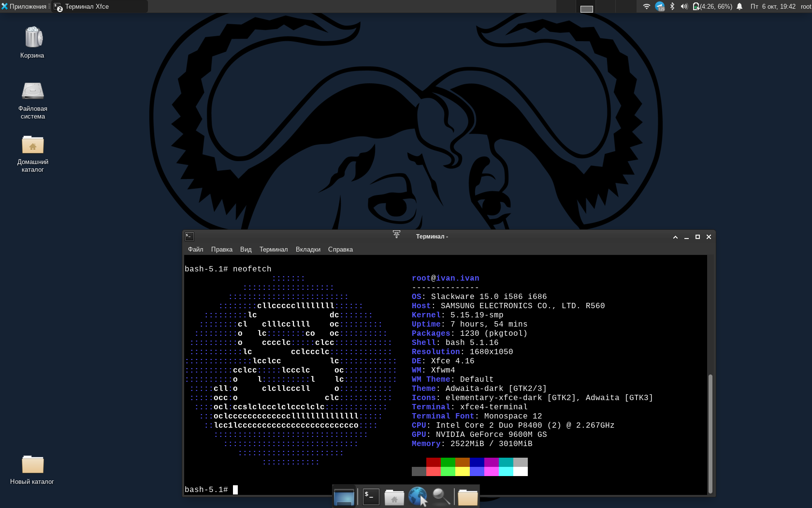Open the application finder magnifier dock icon
812x508 pixels.
tap(441, 497)
